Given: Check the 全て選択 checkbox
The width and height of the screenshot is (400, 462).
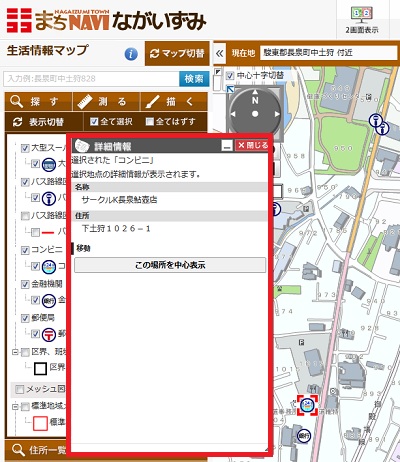Looking at the screenshot, I should click(94, 122).
